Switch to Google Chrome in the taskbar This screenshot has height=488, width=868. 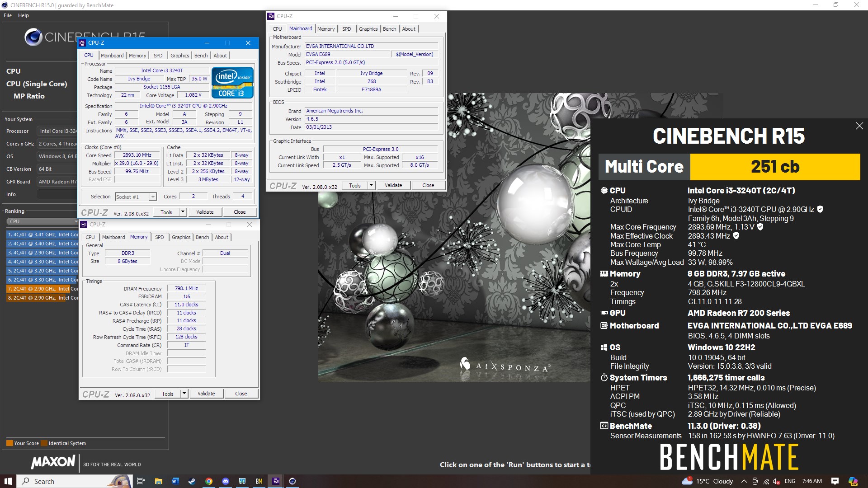pos(208,481)
